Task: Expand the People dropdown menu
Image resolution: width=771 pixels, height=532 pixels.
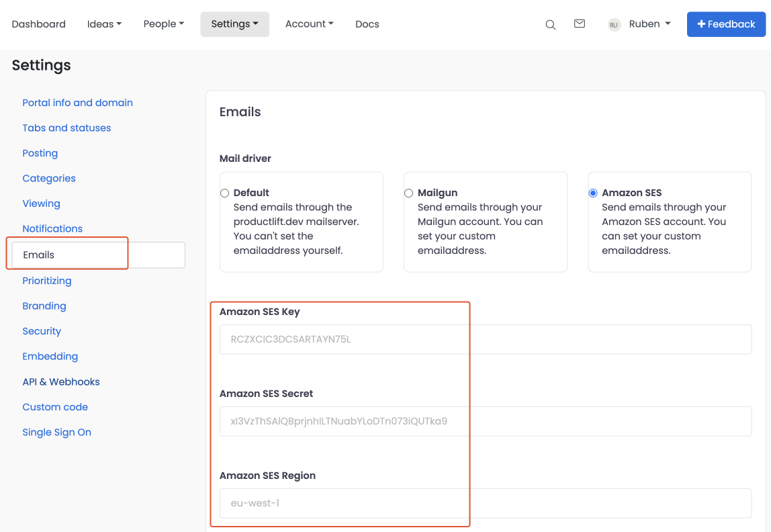Action: 163,24
